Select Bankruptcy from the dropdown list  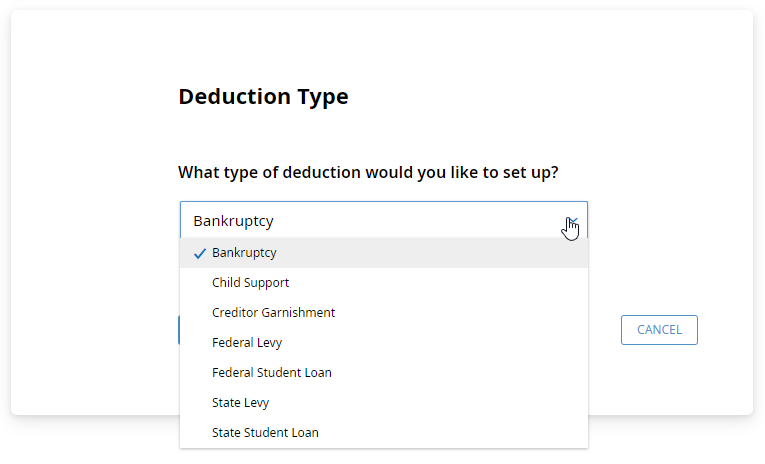[244, 253]
